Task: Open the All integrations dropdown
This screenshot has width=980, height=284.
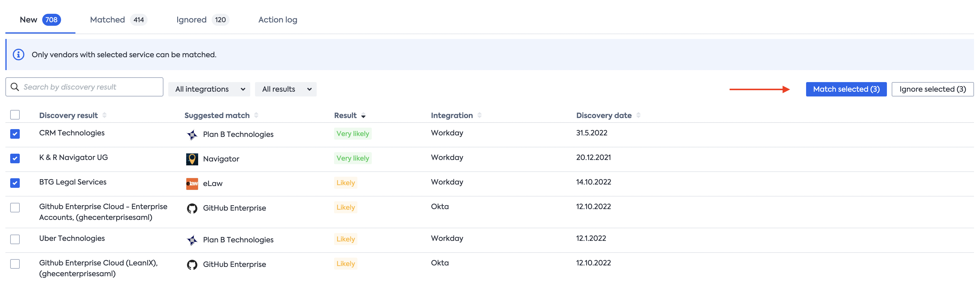Action: click(x=209, y=89)
